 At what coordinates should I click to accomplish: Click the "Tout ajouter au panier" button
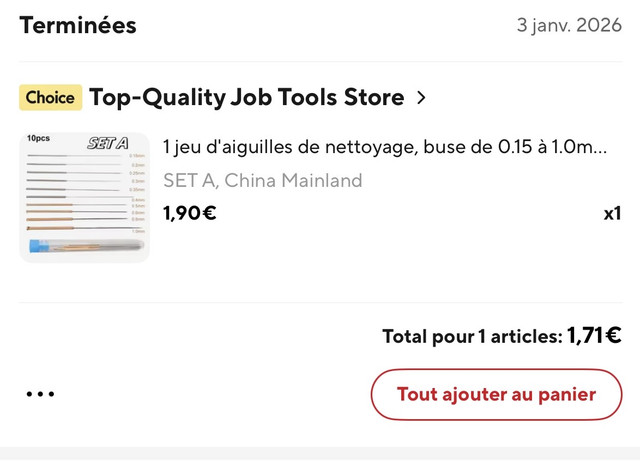coord(496,394)
